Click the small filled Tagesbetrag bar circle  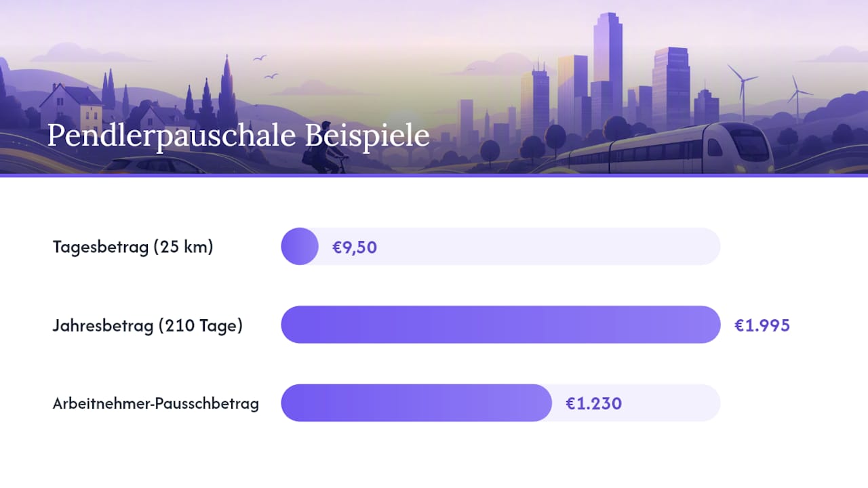pyautogui.click(x=300, y=246)
